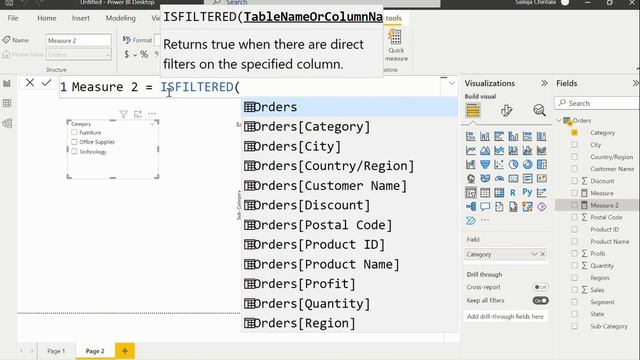Click the Fields pane Search box
Screen dimensions: 640x360
597,103
